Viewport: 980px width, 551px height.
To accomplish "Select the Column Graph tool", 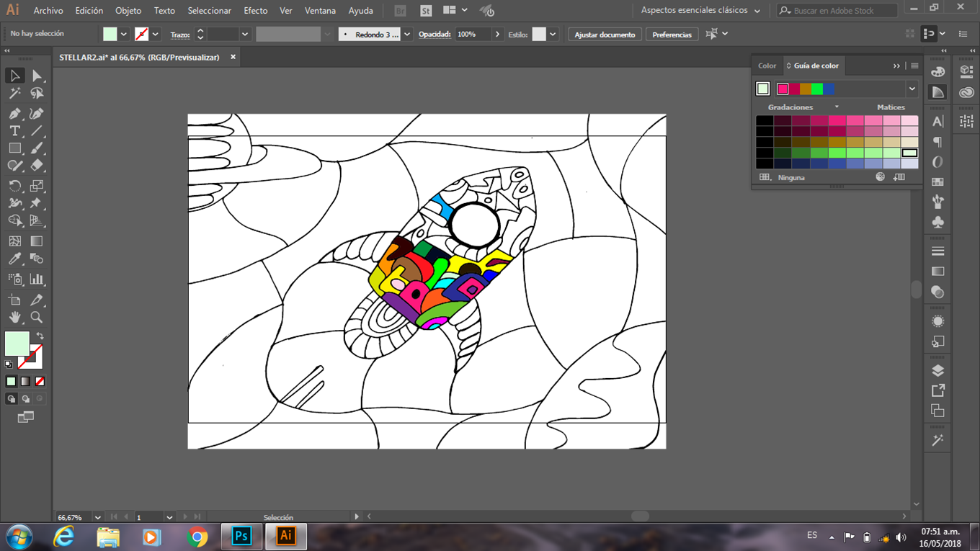I will (37, 279).
